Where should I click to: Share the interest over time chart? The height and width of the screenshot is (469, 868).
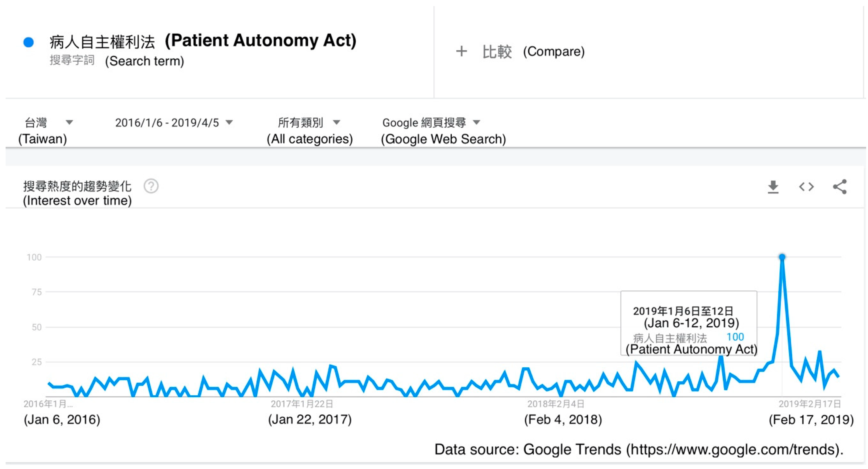point(839,187)
